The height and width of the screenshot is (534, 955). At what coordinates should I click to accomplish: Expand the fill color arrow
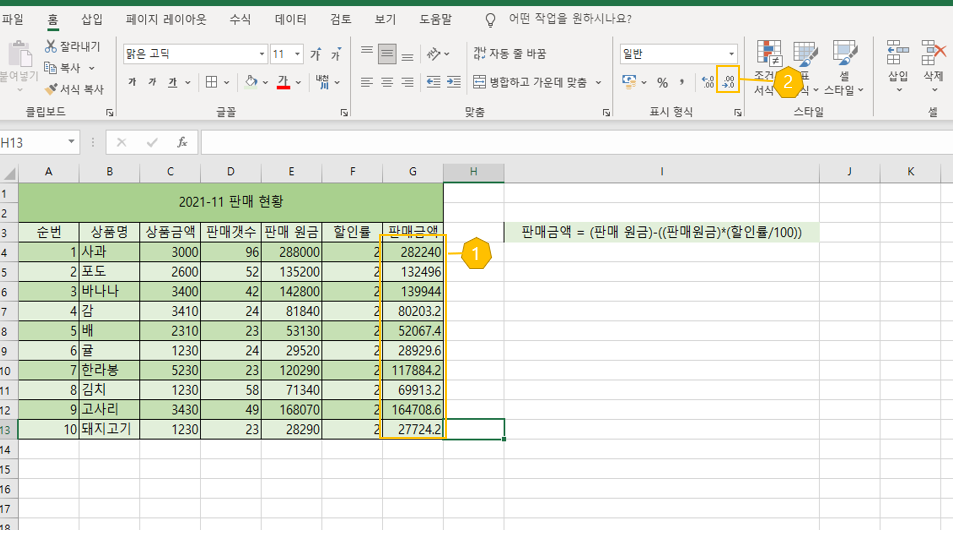[x=266, y=82]
